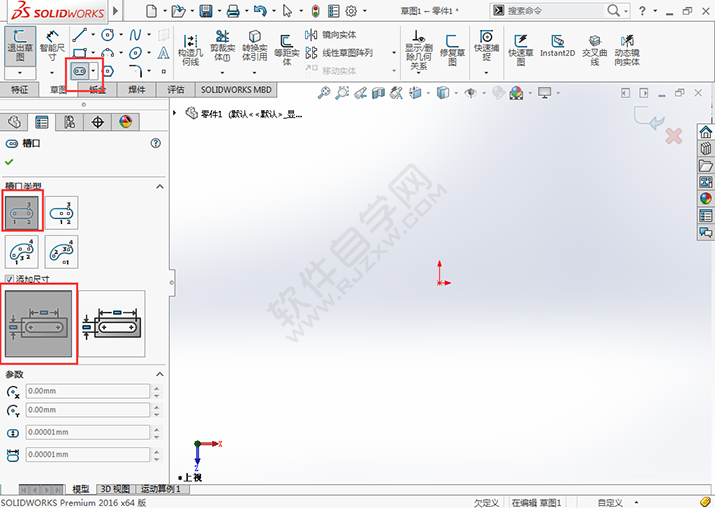715x508 pixels.
Task: Select the Ellipse sketch tool
Action: [135, 53]
